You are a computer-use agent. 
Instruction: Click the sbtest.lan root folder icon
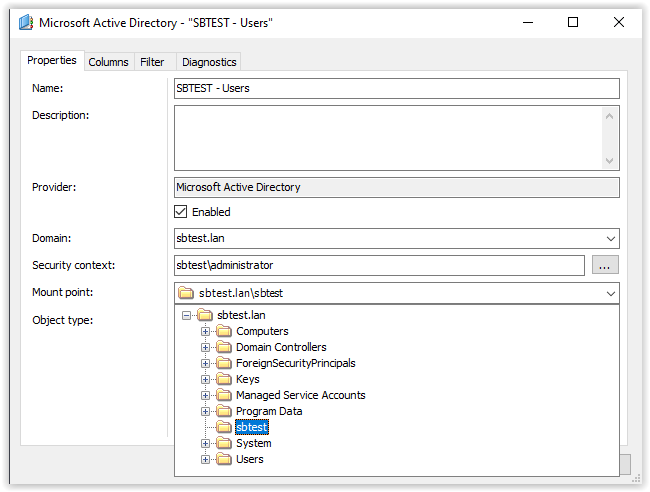[x=205, y=315]
